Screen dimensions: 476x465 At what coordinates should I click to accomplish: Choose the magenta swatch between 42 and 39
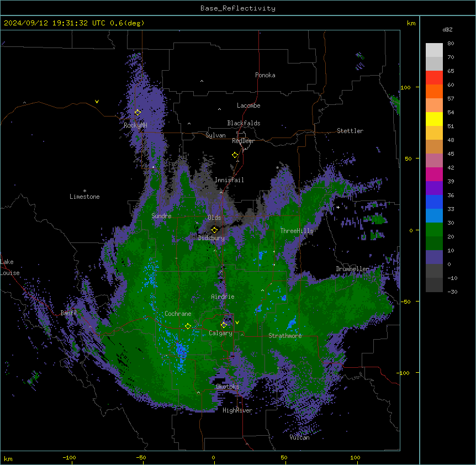[x=434, y=174]
